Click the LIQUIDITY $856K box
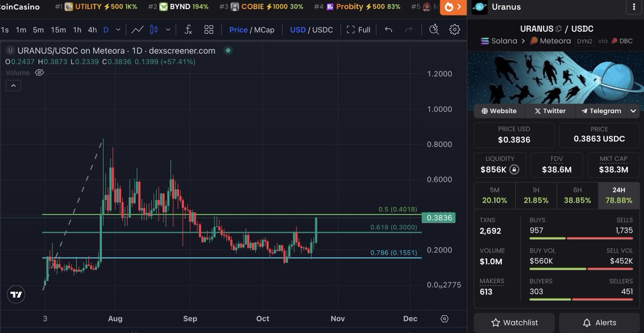 tap(500, 165)
